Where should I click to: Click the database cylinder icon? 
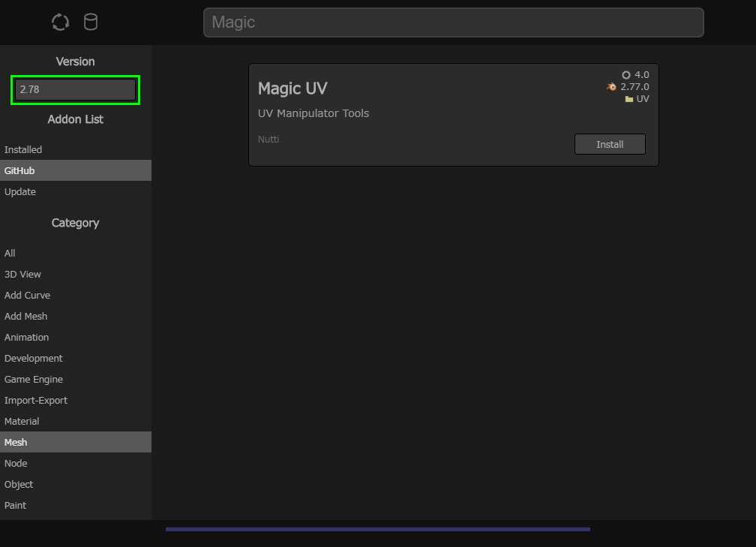(91, 23)
